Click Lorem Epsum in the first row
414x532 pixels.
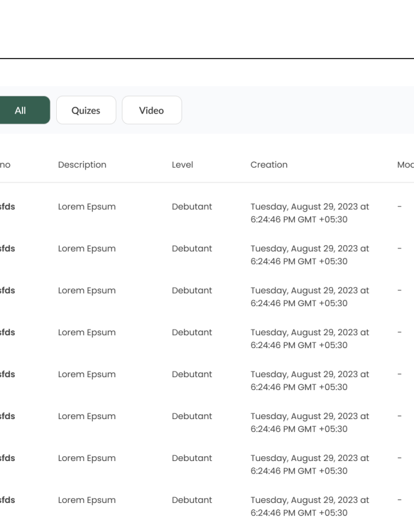[86, 207]
